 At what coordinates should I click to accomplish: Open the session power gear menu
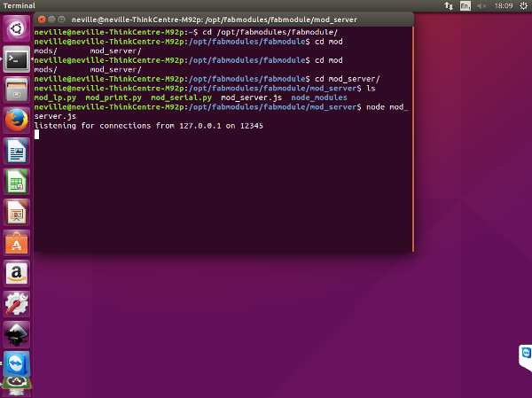pos(523,6)
